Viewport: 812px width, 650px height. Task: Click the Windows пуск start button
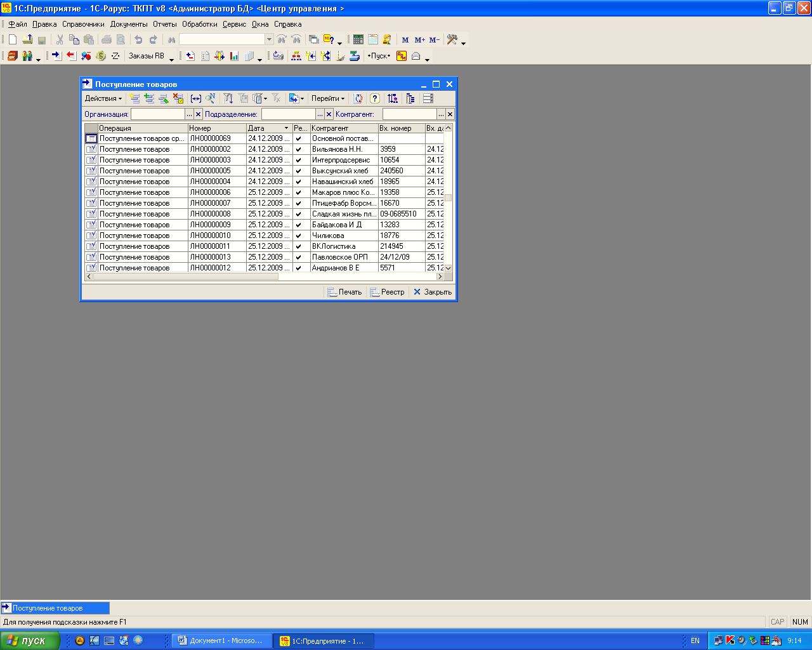coord(30,640)
